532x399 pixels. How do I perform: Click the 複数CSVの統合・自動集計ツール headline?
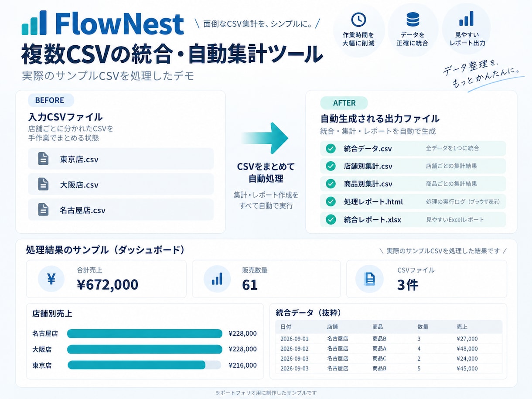(x=172, y=55)
